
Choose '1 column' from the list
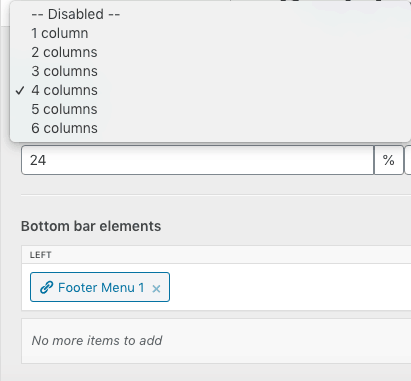[60, 33]
